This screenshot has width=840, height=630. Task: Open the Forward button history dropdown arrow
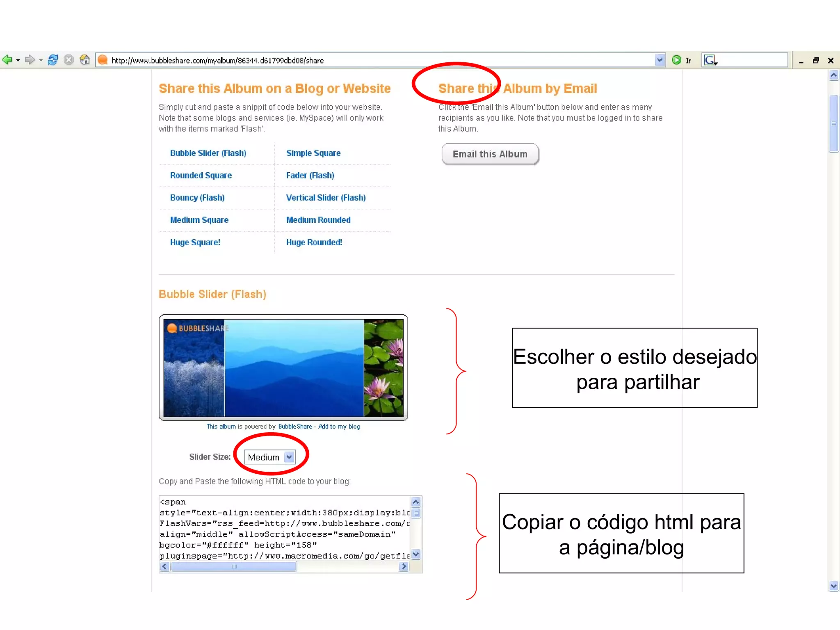pos(41,60)
